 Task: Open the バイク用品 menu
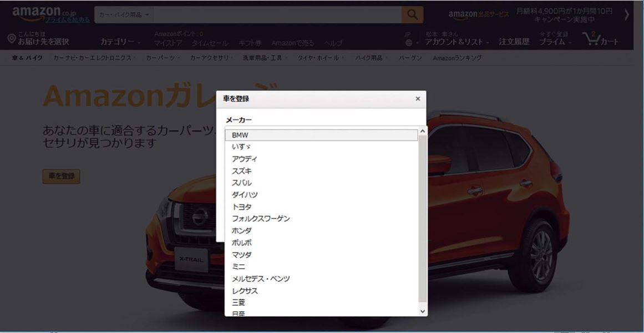(371, 58)
